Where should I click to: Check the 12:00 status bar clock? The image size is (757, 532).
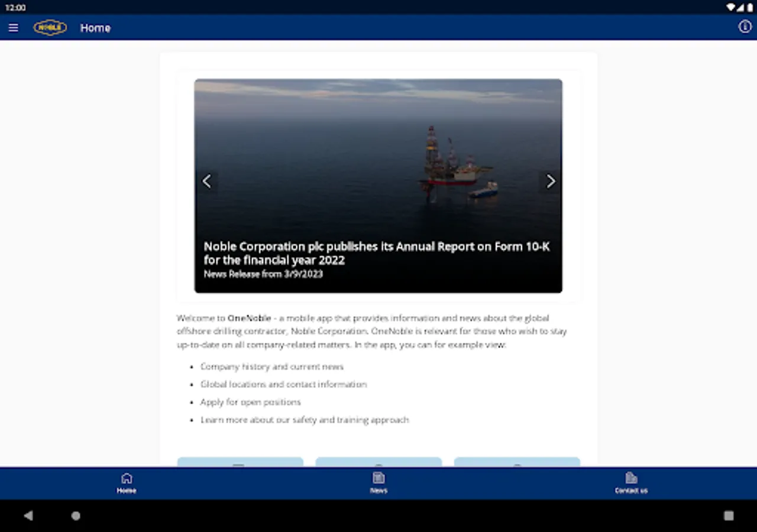tap(15, 8)
